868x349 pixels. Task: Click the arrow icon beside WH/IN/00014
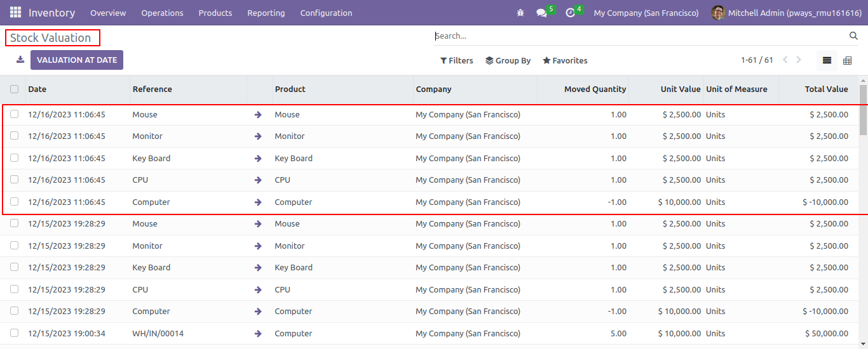tap(258, 333)
